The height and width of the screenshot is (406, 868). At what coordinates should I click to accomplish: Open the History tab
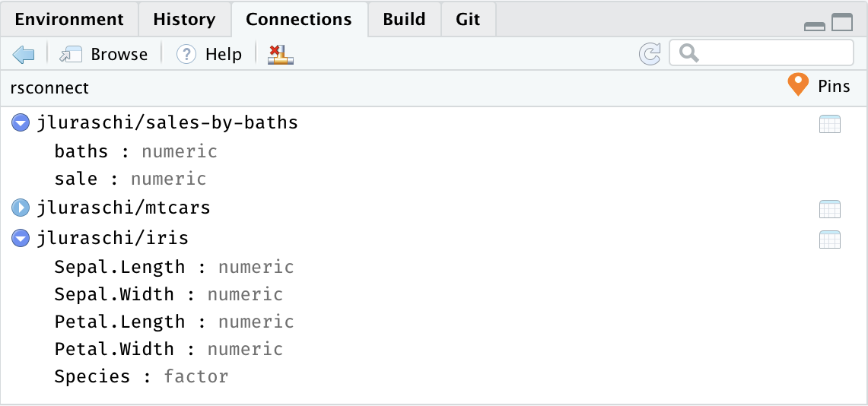pyautogui.click(x=184, y=19)
